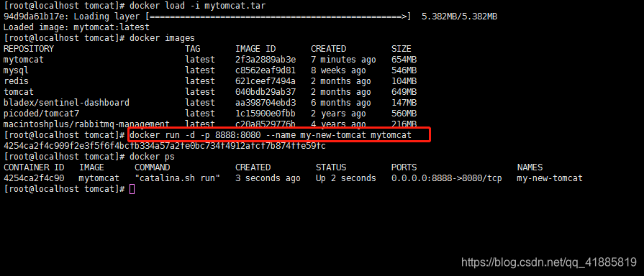Click the 'docker load -i mytomcat.tar' command
This screenshot has height=276, width=644.
[197, 6]
